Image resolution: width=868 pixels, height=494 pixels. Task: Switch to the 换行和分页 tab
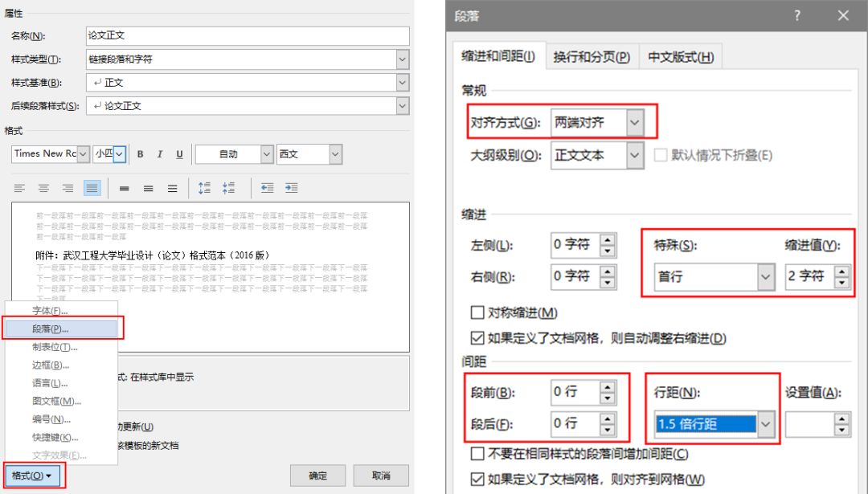point(592,56)
